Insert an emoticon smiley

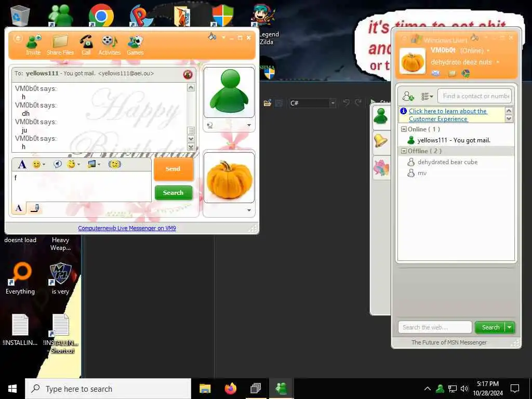[x=36, y=164]
